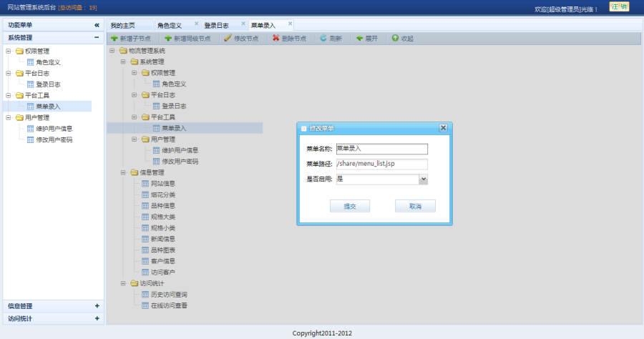Image resolution: width=644 pixels, height=339 pixels.
Task: Select 用户管理 node in the main tree
Action: [x=163, y=139]
